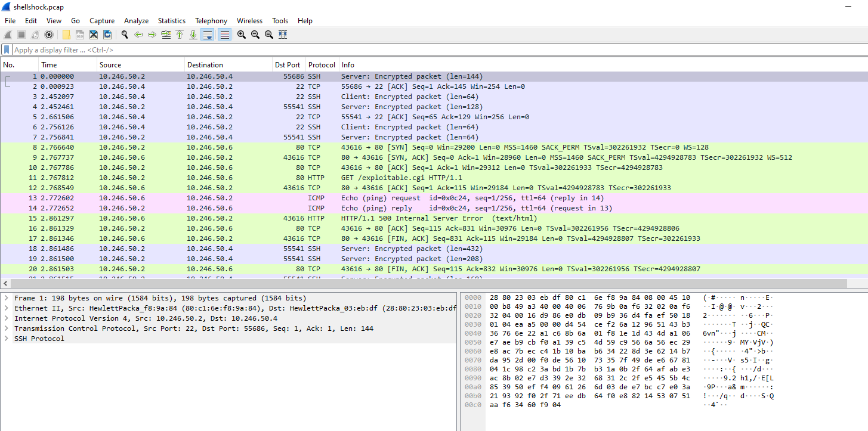Go to specified packet icon
This screenshot has height=431, width=868.
click(166, 35)
